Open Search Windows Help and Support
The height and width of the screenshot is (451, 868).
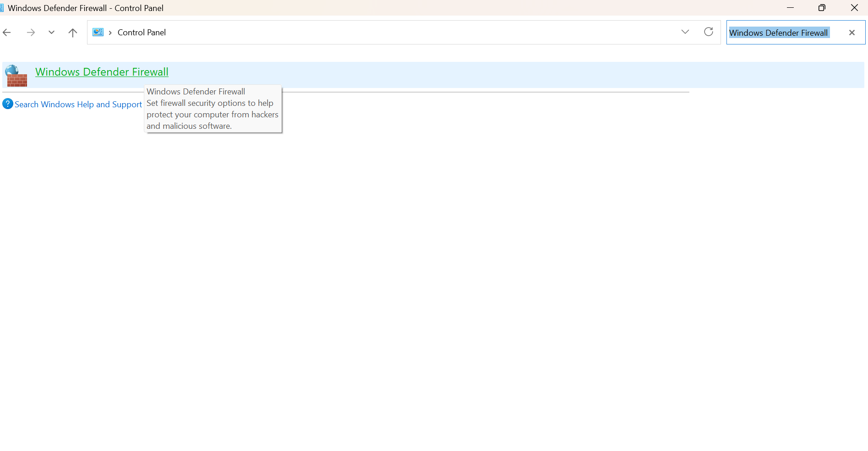(x=78, y=104)
